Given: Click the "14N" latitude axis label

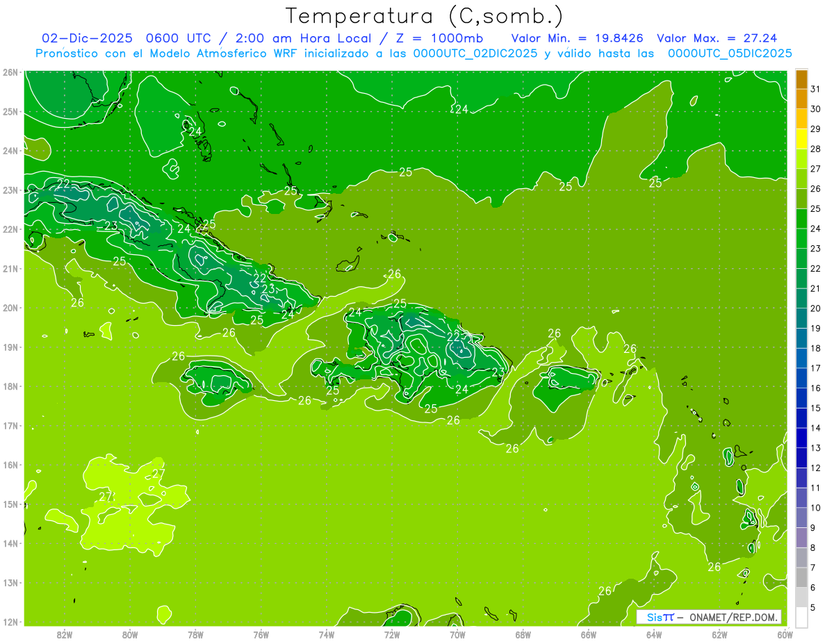Looking at the screenshot, I should [10, 543].
